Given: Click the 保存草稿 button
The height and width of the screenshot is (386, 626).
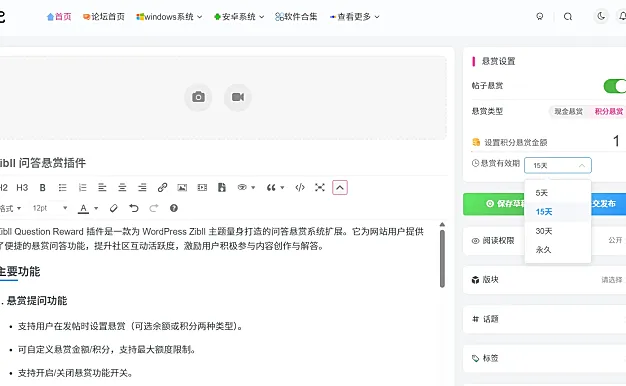Looking at the screenshot, I should coord(494,204).
